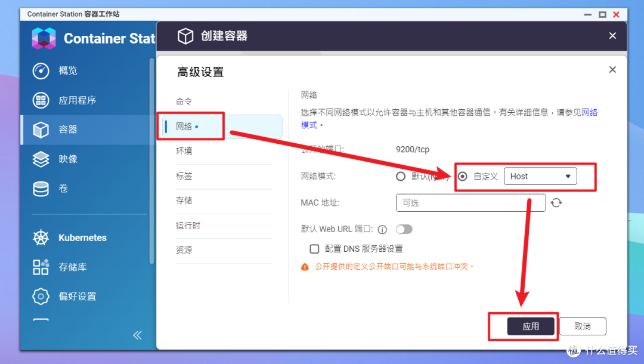Open the Host network dropdown
Screen dimensions: 644x364
(540, 176)
